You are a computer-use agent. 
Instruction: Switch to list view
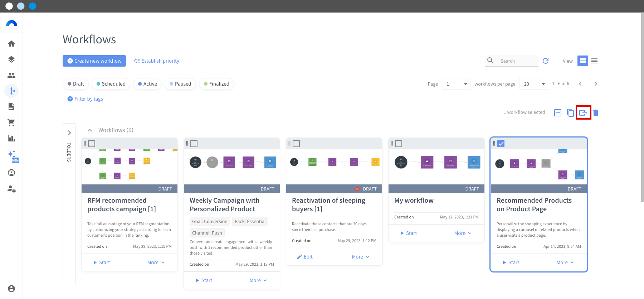(595, 61)
